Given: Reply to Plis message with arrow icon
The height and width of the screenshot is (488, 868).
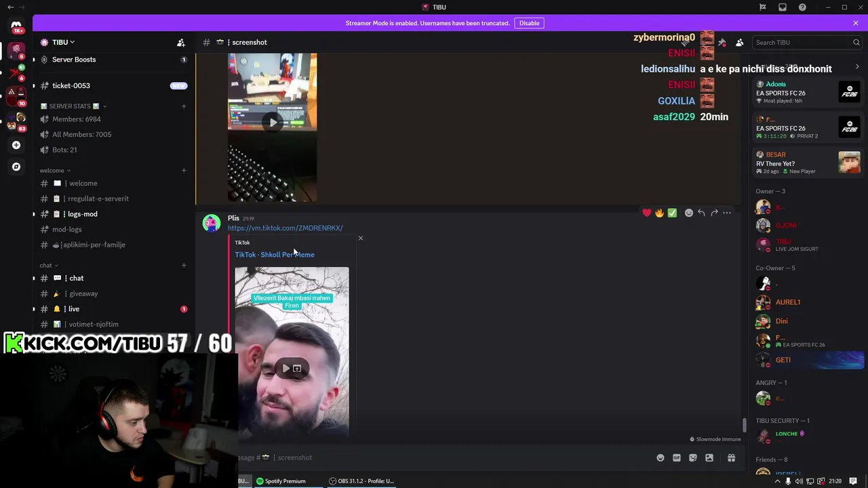Looking at the screenshot, I should click(x=702, y=213).
